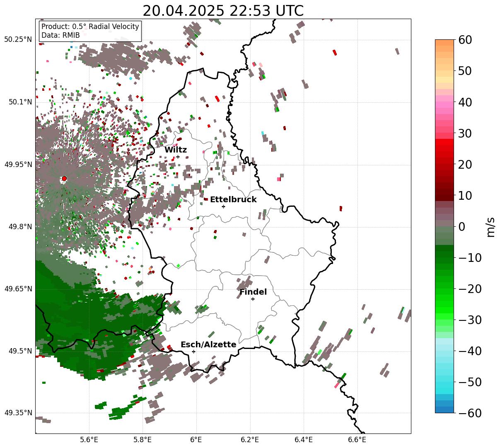Click the Ettelbruck station cross marker
Image resolution: width=500 pixels, height=448 pixels.
click(223, 206)
